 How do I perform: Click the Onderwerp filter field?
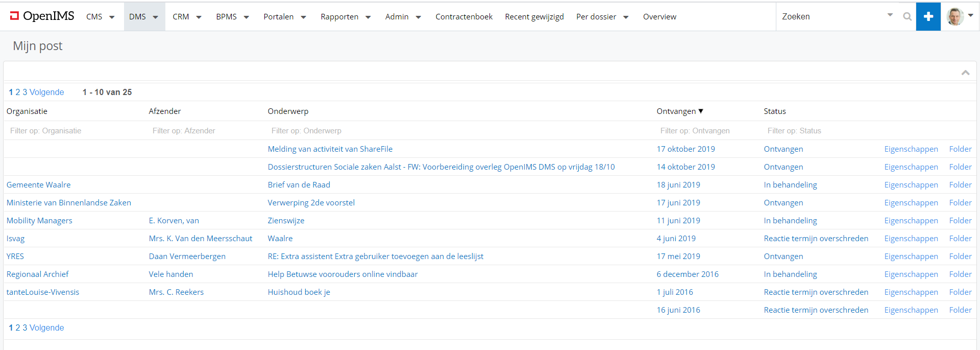[459, 131]
